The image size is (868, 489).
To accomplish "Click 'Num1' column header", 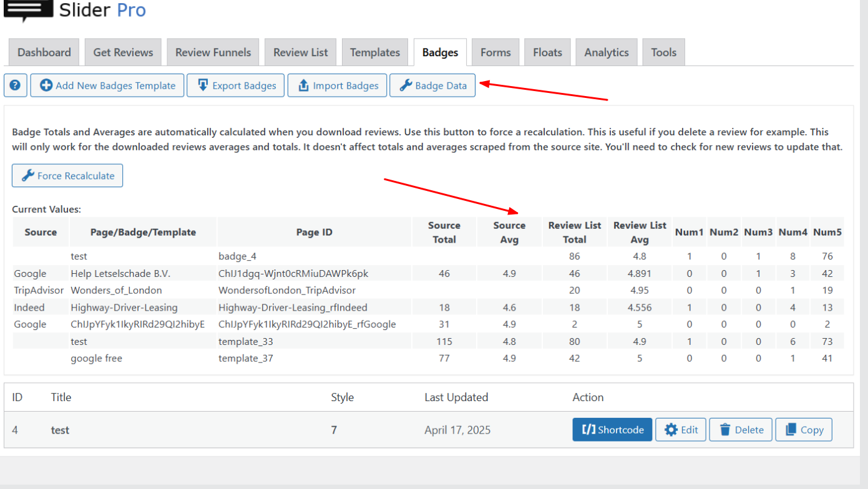I will point(689,232).
